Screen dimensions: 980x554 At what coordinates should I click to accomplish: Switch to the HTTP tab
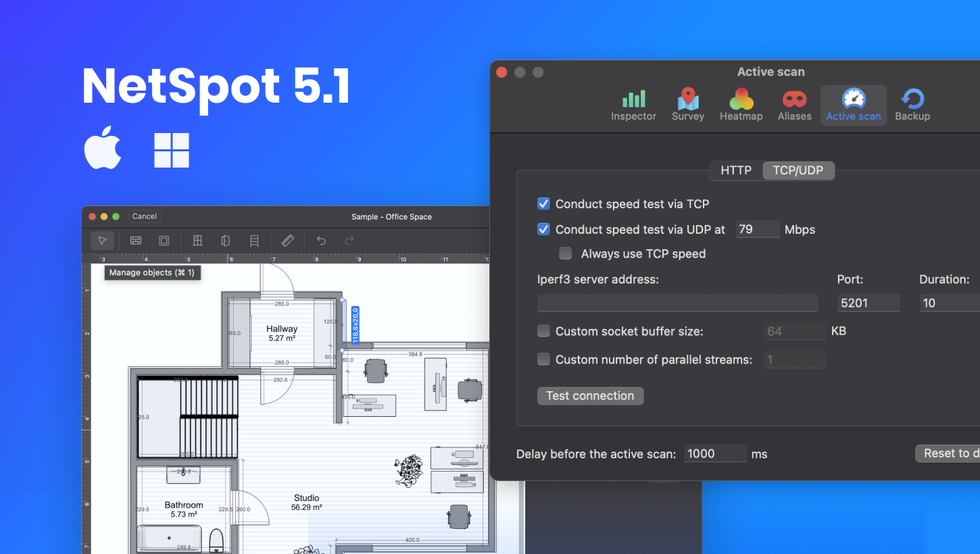tap(736, 170)
